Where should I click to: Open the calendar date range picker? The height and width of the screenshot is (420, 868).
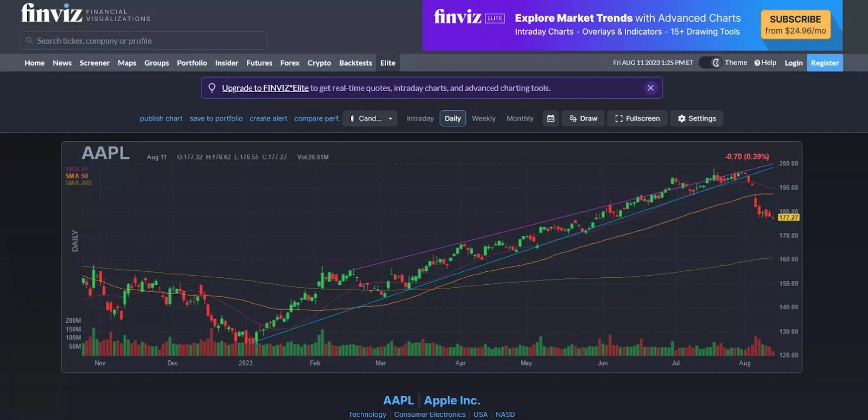click(x=551, y=118)
